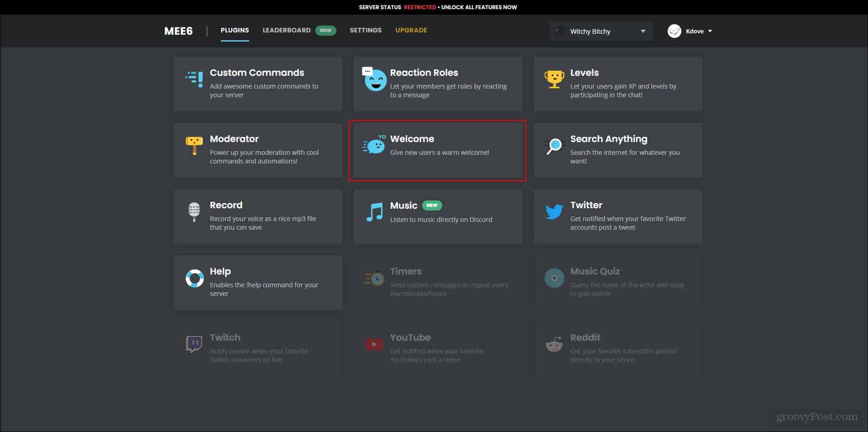Click 'Notify people when your favorite Twitch streamers' text

[259, 355]
